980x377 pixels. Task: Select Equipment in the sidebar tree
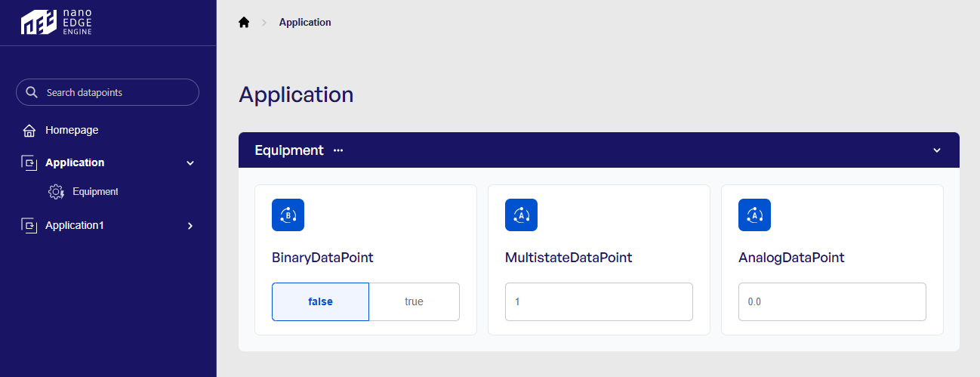tap(95, 192)
